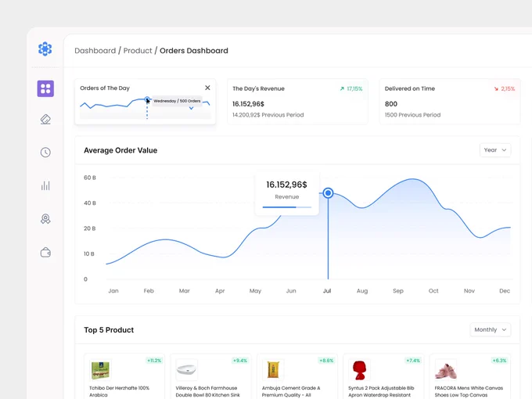Click 14.200,92$ Previous Period text

268,115
